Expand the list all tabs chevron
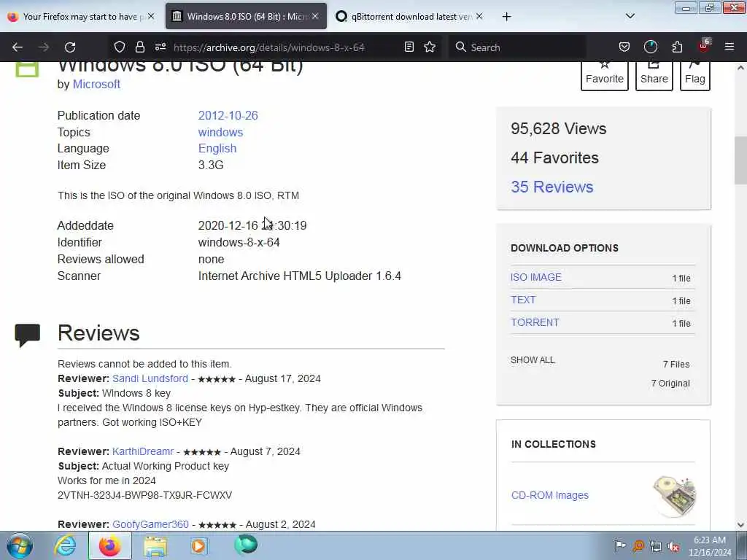747x560 pixels. tap(630, 16)
